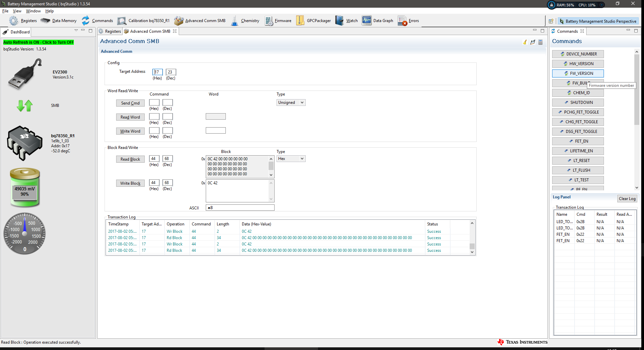
Task: Minimize the DashBoard panel
Action: 83,30
